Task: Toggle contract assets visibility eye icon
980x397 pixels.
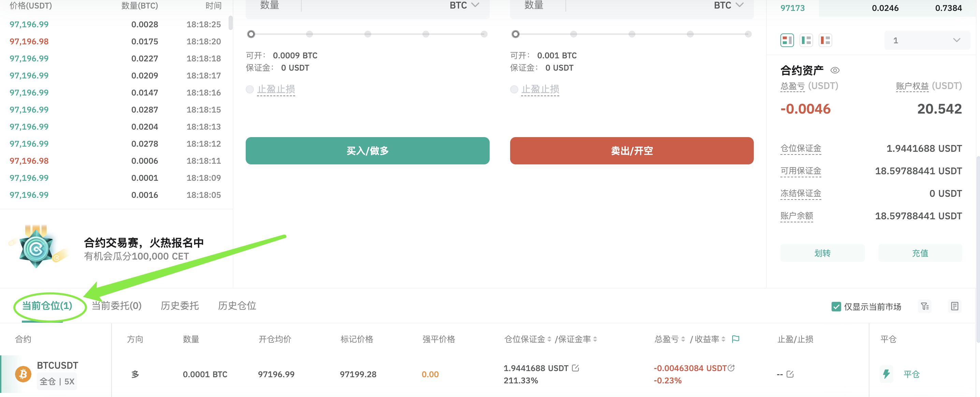Action: coord(835,70)
